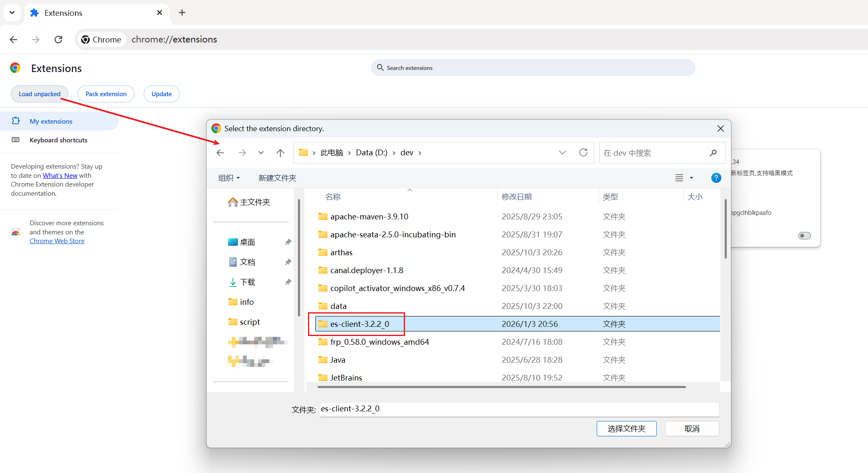Open the 组织 dropdown menu
Image resolution: width=868 pixels, height=473 pixels.
click(x=229, y=178)
